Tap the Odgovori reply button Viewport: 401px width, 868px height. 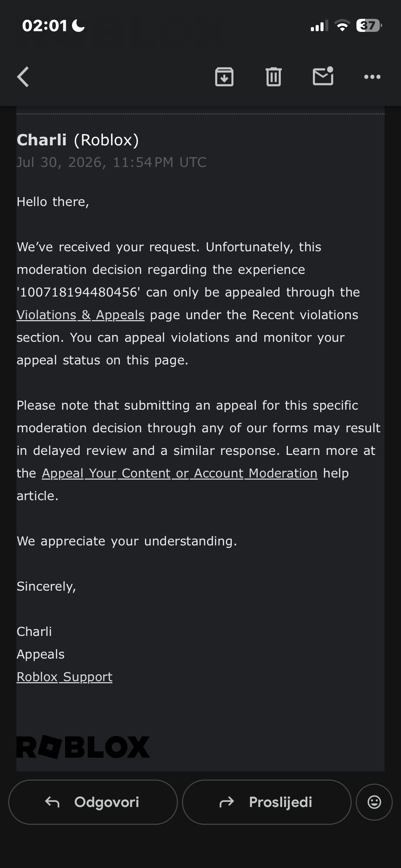click(93, 802)
